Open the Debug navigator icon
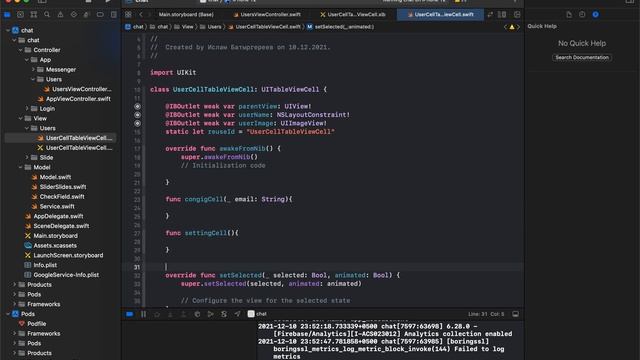 [87, 15]
